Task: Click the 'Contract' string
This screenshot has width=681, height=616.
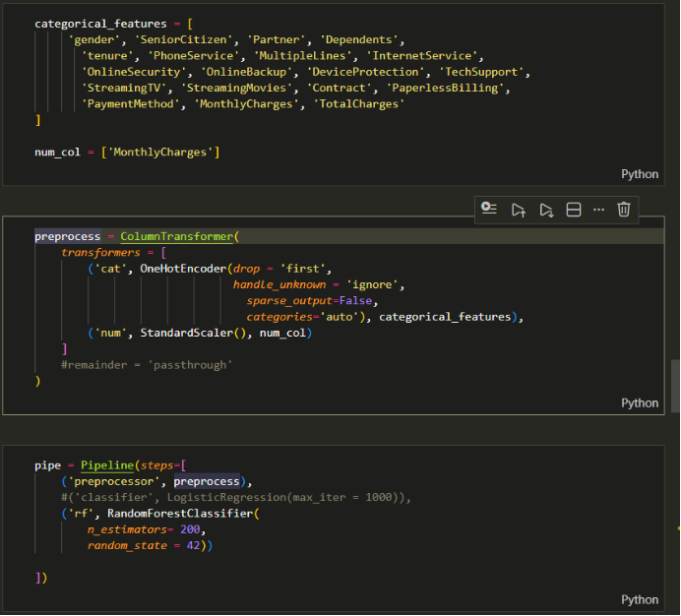Action: click(341, 89)
